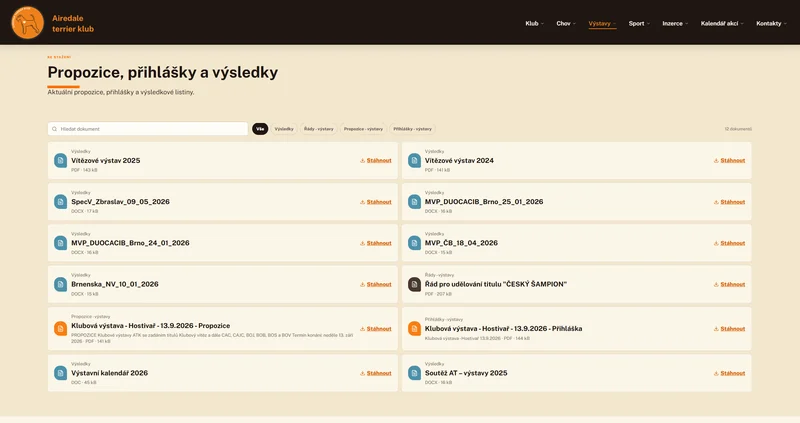
Task: Click the 12 dokumentů count label
Action: (738, 129)
